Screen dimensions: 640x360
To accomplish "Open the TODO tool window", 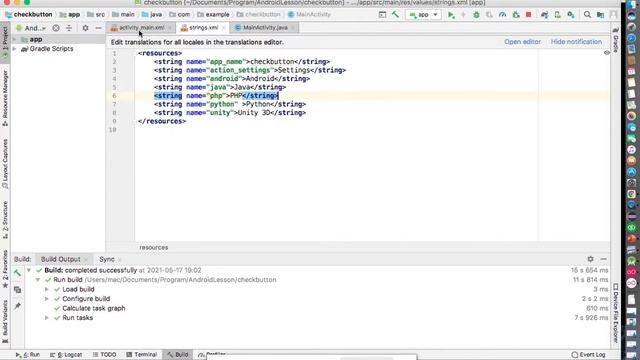I will (x=104, y=355).
